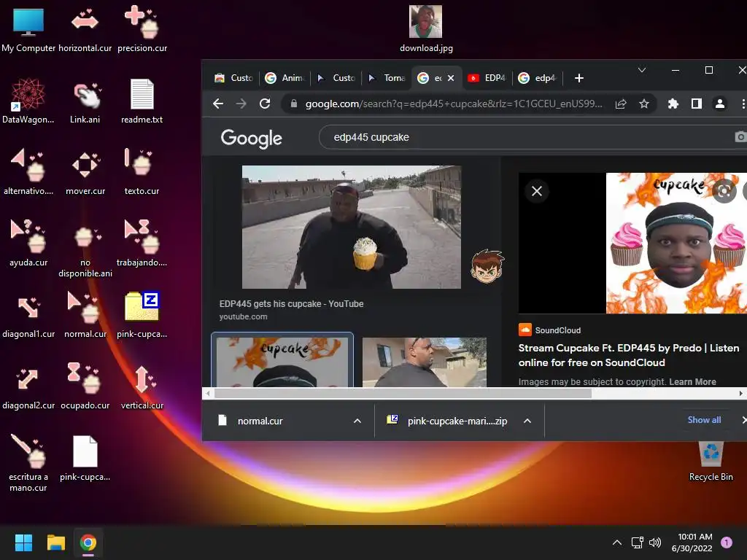
Task: Open EDP445 gets his cupcake YouTube link
Action: pos(291,304)
